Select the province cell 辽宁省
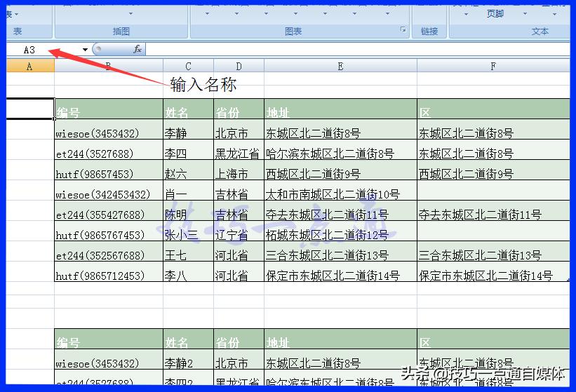The image size is (576, 392). pyautogui.click(x=239, y=231)
